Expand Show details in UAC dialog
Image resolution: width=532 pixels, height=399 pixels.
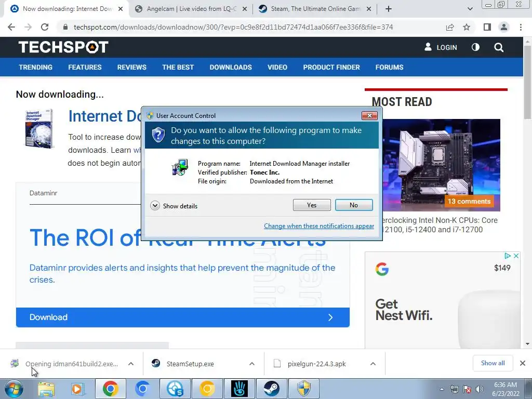coord(174,206)
